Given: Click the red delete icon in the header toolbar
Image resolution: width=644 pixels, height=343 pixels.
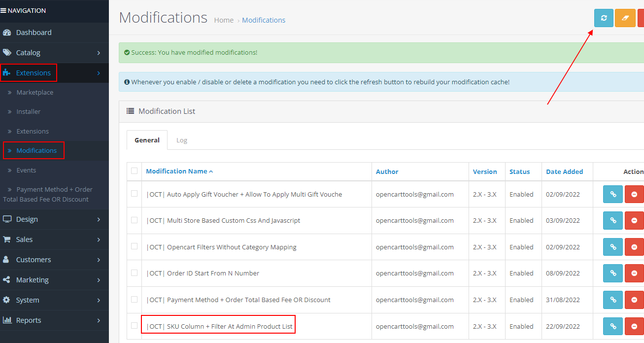Looking at the screenshot, I should (x=642, y=18).
